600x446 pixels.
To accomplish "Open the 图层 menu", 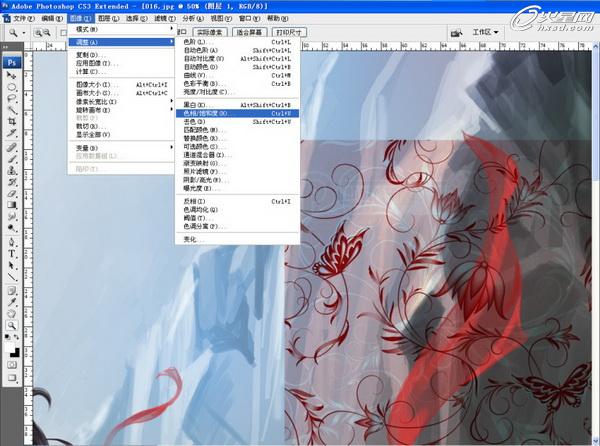I will (108, 18).
